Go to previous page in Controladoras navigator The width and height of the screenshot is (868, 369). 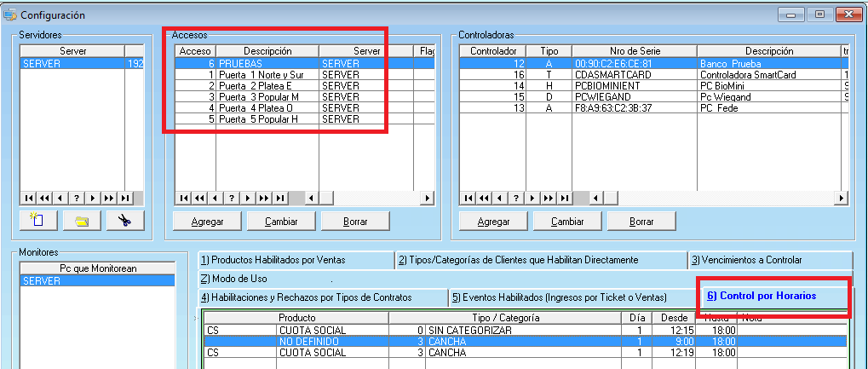485,198
